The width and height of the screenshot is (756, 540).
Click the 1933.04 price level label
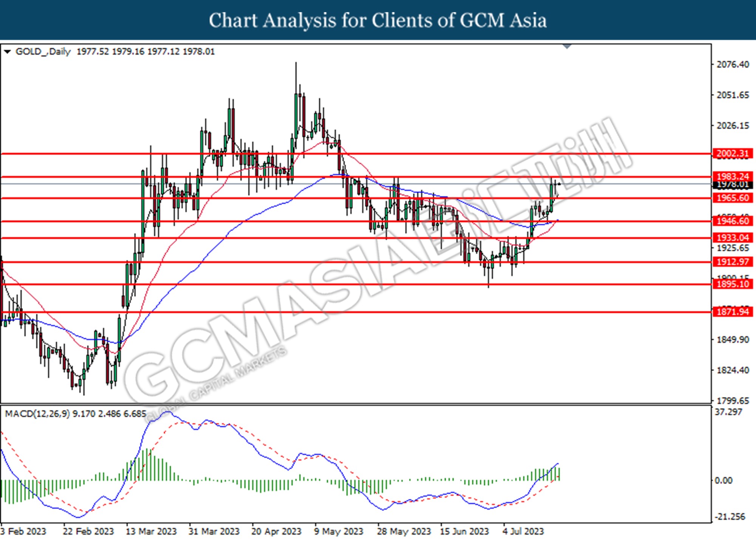coord(733,237)
